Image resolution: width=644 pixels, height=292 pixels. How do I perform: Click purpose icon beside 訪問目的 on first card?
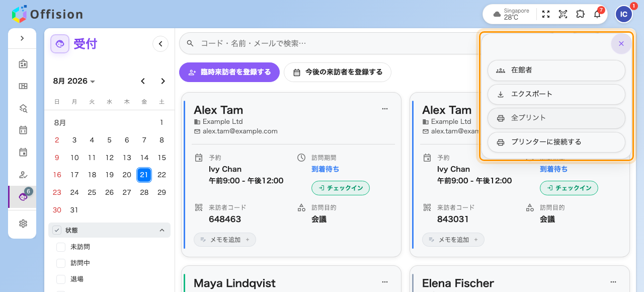(301, 207)
